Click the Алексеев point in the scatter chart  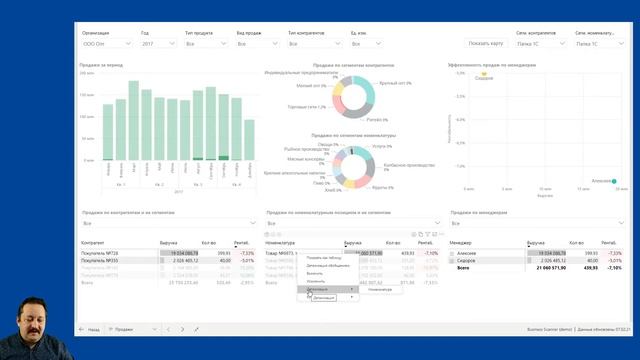(614, 181)
